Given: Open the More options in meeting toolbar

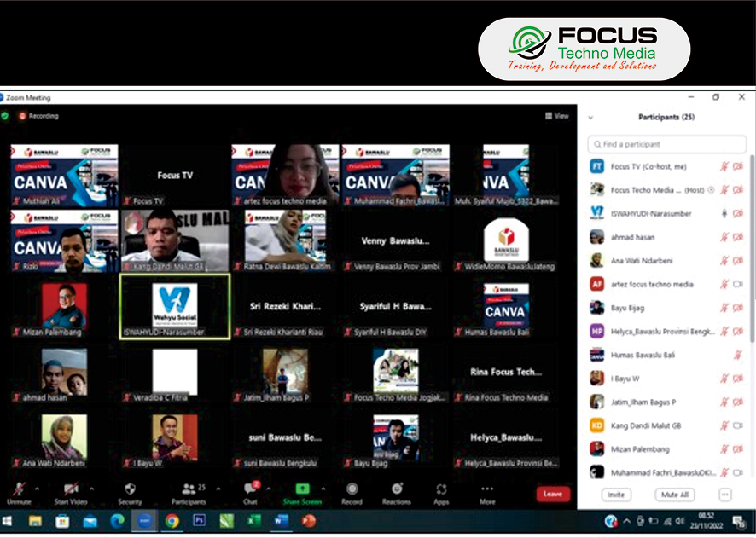Looking at the screenshot, I should click(486, 492).
